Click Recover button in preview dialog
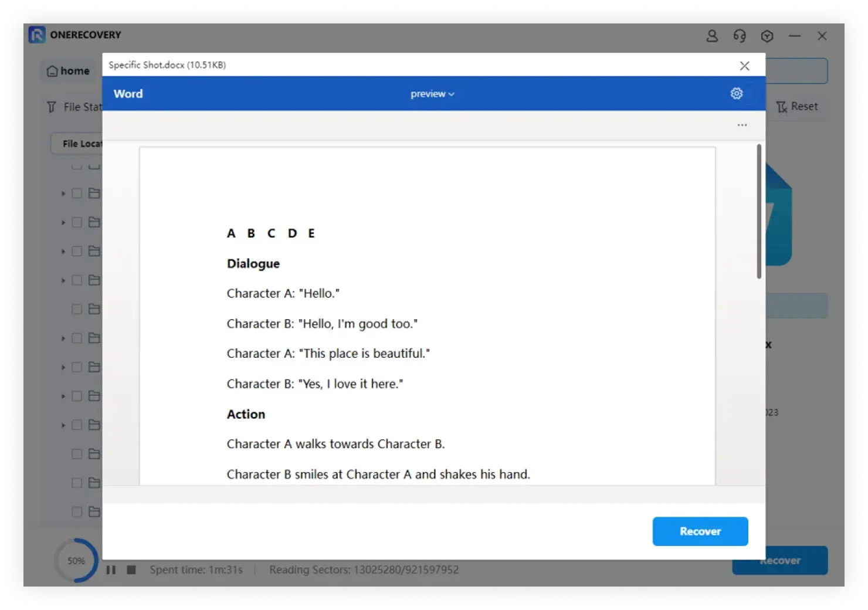Image resolution: width=868 pixels, height=610 pixels. coord(700,531)
